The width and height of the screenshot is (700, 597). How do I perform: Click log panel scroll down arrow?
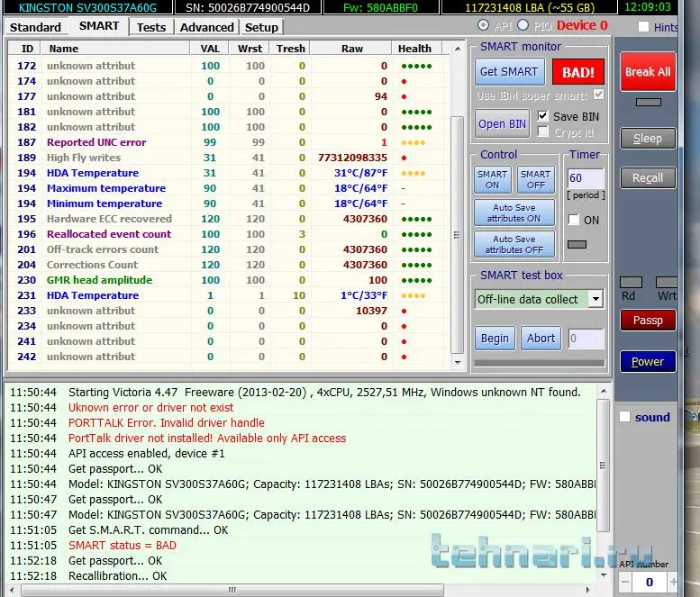603,575
